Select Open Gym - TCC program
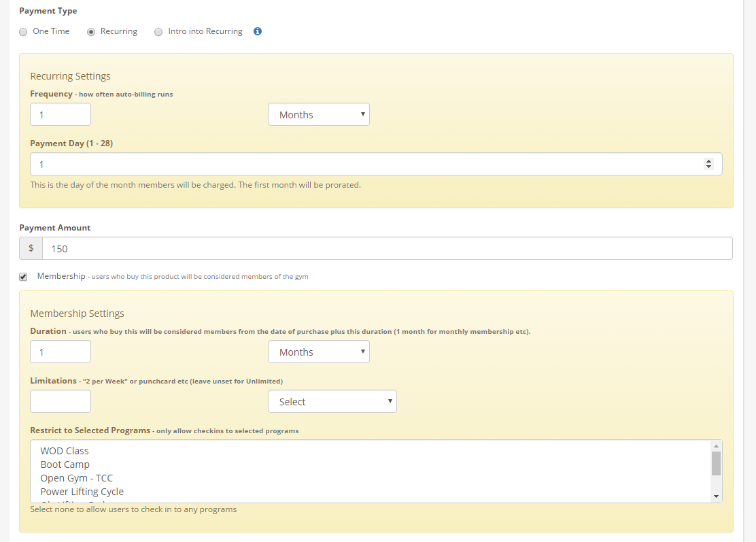 77,478
